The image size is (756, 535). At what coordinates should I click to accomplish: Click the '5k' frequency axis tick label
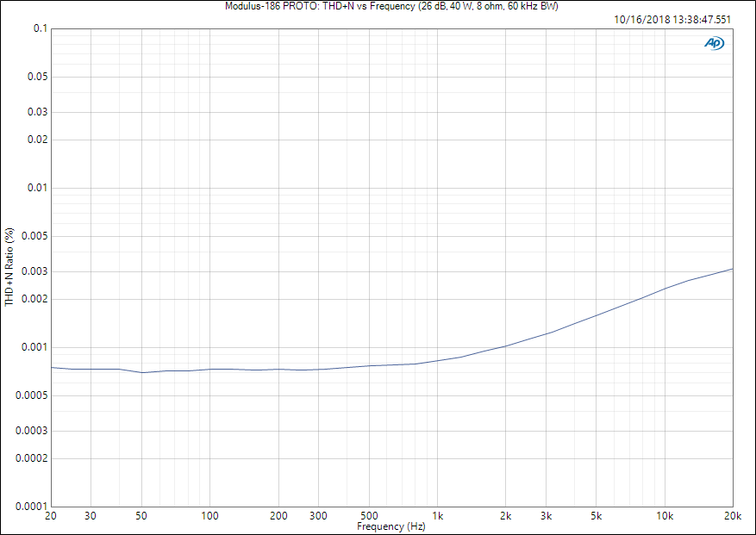tap(597, 516)
